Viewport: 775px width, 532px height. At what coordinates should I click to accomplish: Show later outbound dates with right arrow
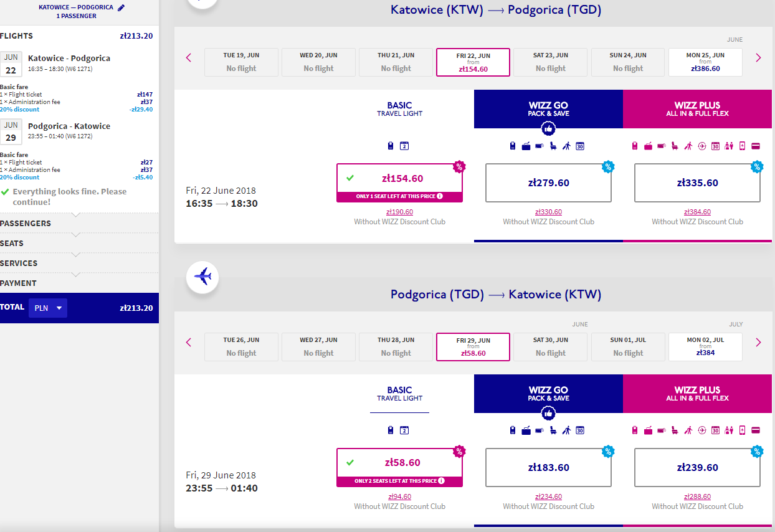coord(758,58)
